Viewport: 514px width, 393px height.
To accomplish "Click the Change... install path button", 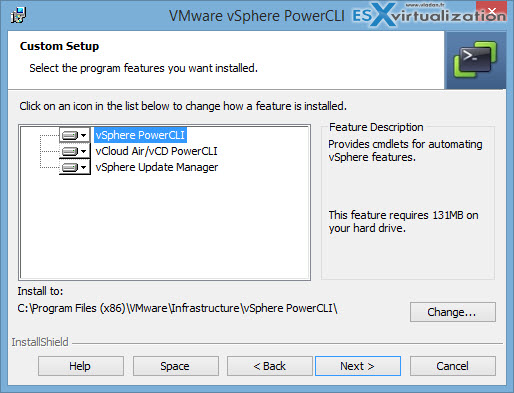I will click(x=453, y=312).
